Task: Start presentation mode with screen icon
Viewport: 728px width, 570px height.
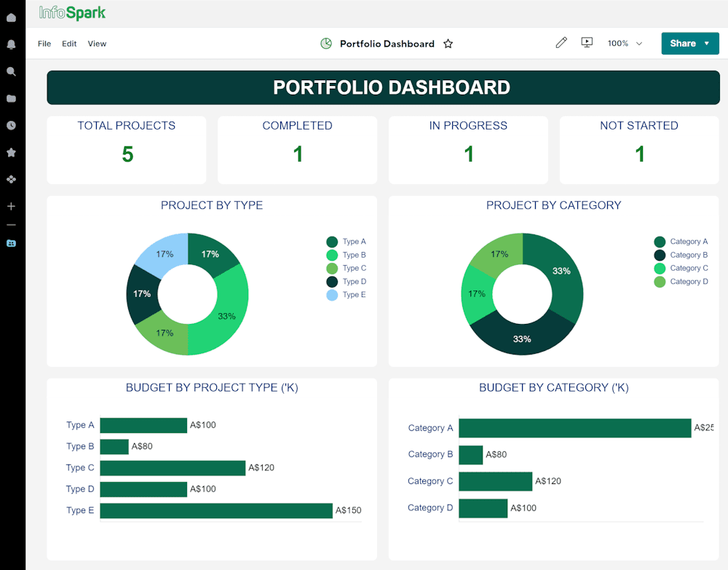Action: [587, 43]
